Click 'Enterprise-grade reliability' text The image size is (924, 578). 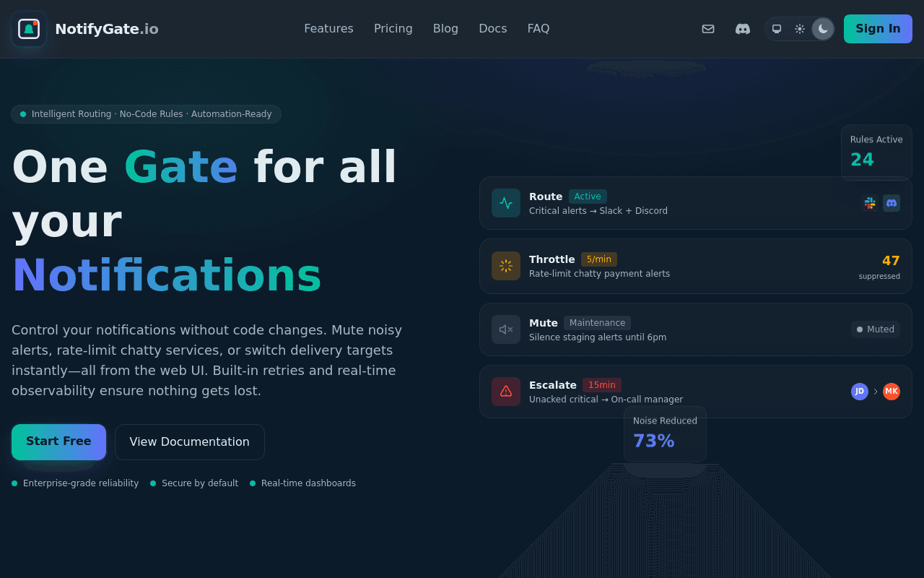coord(81,483)
